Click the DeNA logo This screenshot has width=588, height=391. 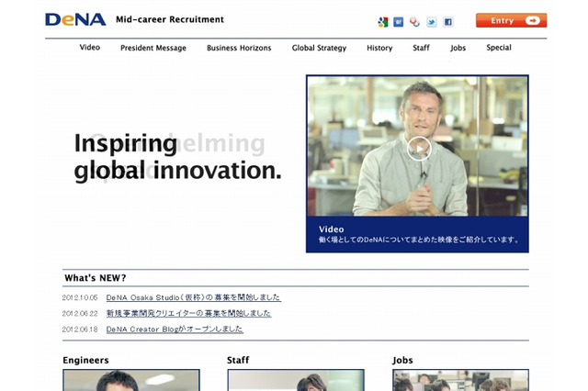pyautogui.click(x=75, y=19)
